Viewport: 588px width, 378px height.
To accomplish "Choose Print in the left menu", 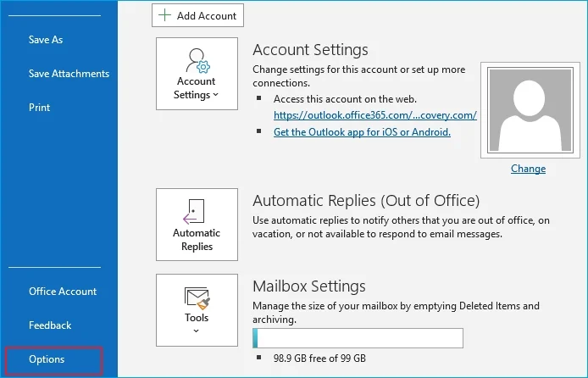I will [40, 108].
